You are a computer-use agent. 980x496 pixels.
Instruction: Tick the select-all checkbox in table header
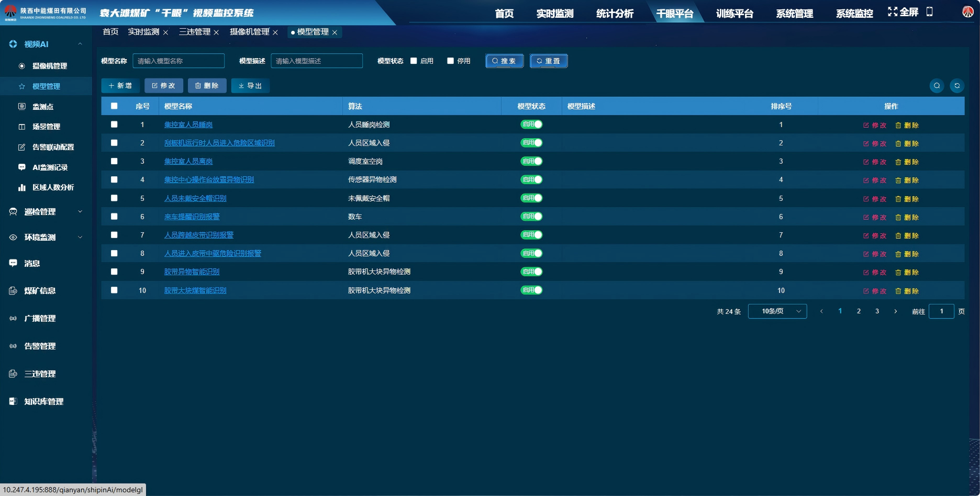pos(114,106)
